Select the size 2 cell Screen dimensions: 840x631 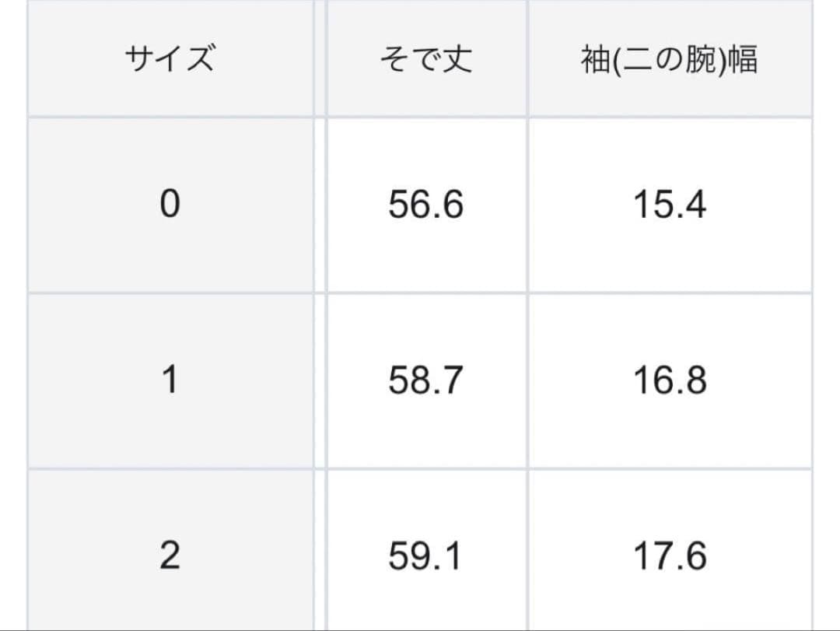click(170, 556)
